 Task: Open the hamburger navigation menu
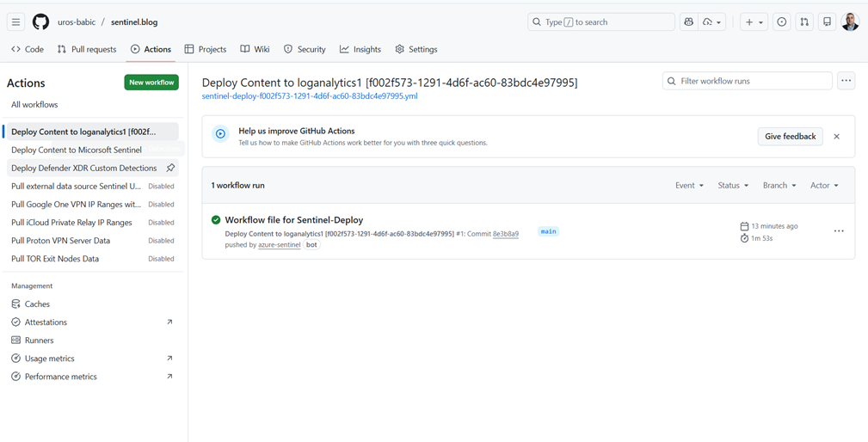click(15, 22)
